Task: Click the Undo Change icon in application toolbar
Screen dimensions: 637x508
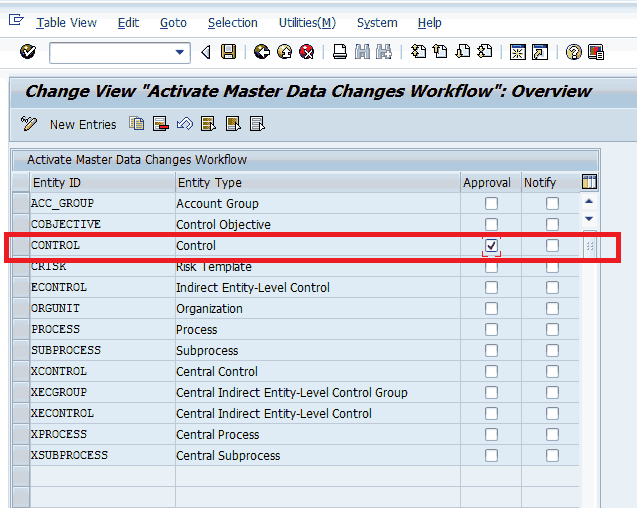Action: tap(184, 124)
